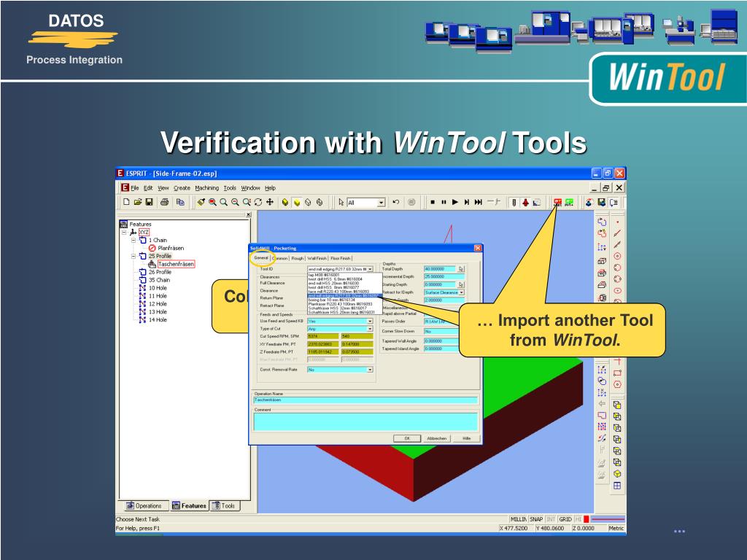Select the 10 Hole feature

pyautogui.click(x=158, y=288)
